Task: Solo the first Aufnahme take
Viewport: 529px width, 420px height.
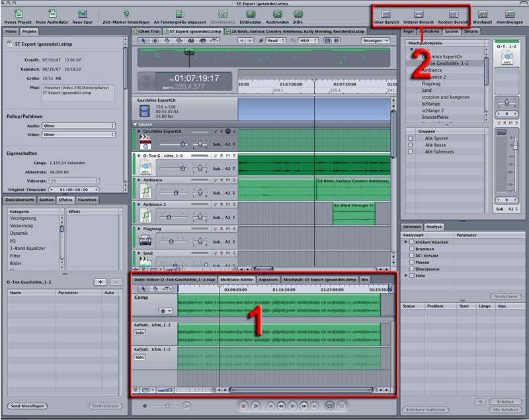Action: [140, 333]
